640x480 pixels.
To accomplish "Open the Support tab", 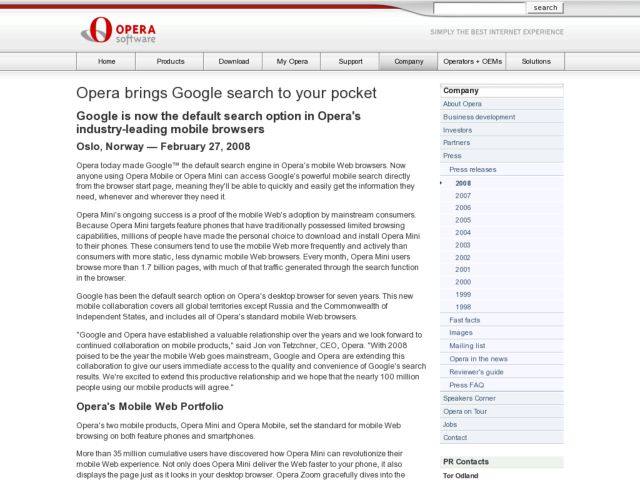I will [350, 61].
